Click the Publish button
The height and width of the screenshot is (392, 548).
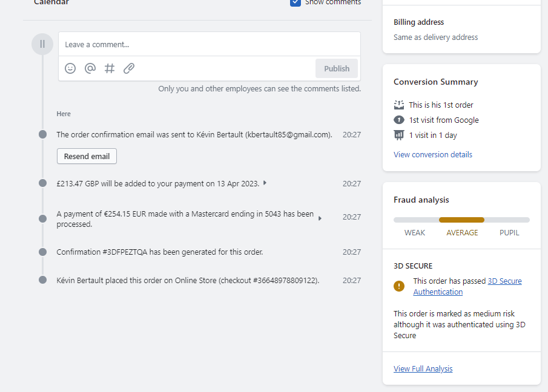(337, 68)
